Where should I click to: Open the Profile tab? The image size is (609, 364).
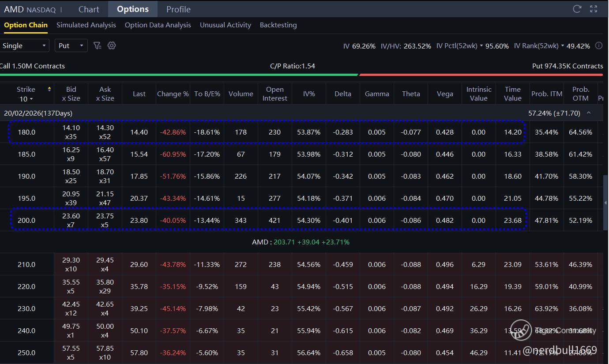coord(178,9)
